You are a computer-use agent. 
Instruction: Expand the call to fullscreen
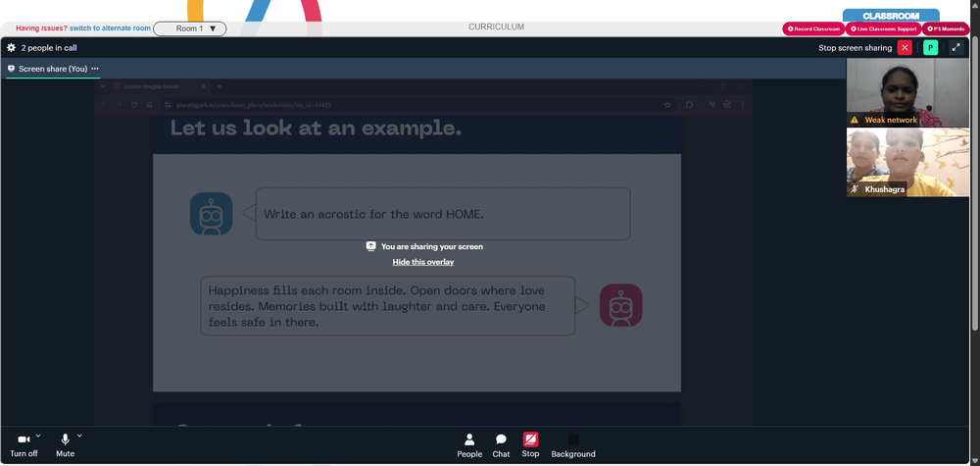(955, 47)
